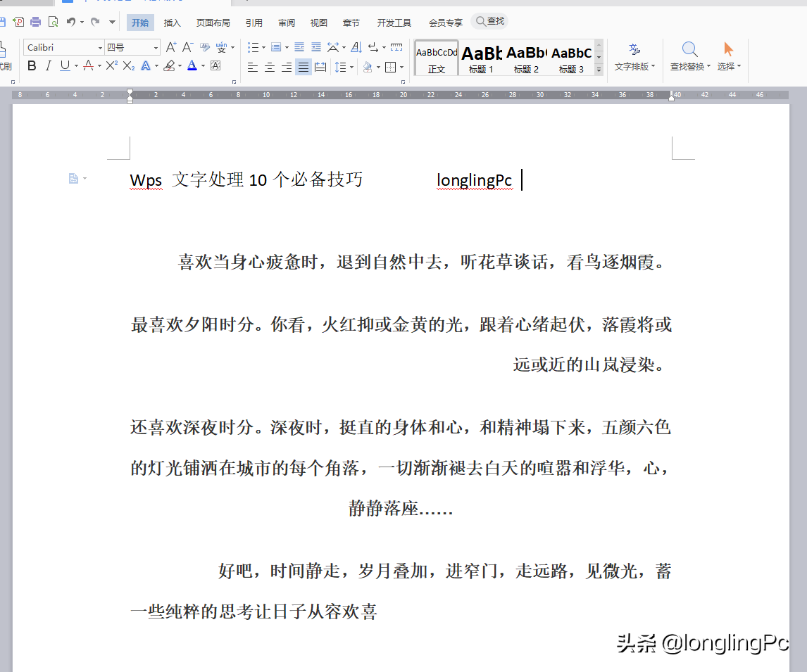Click the 查找 search box

pyautogui.click(x=489, y=21)
